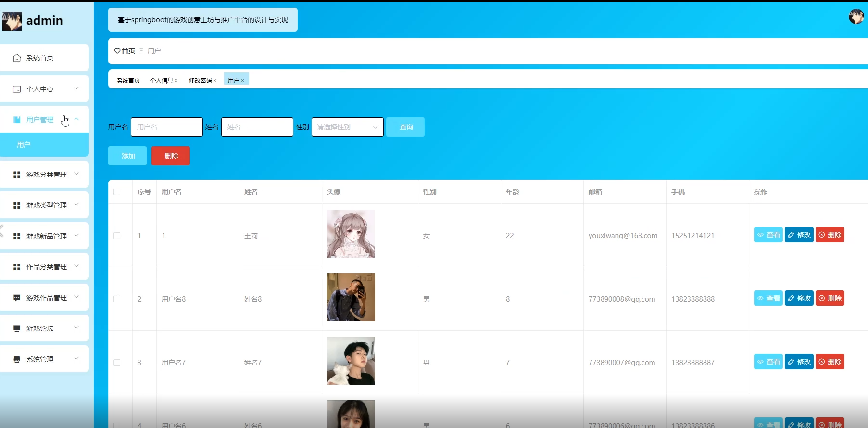Expand the 游戏新品管理 menu chevron

click(76, 236)
